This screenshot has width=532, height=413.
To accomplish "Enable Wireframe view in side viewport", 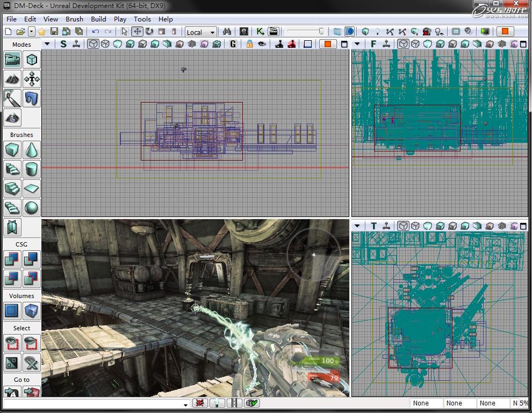I will (105, 44).
